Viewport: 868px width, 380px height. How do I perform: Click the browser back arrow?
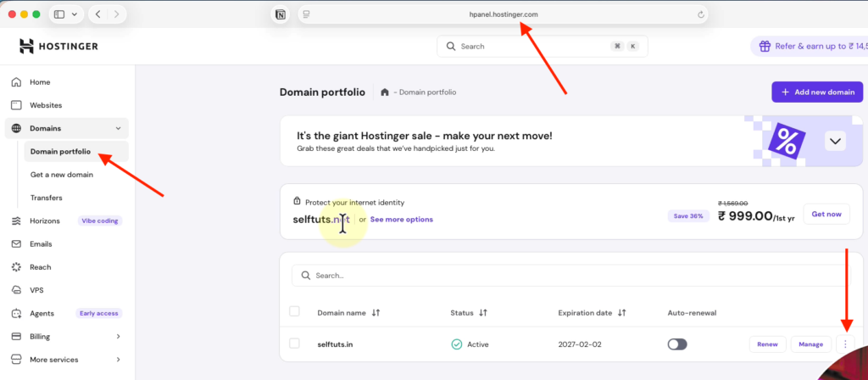coord(98,14)
